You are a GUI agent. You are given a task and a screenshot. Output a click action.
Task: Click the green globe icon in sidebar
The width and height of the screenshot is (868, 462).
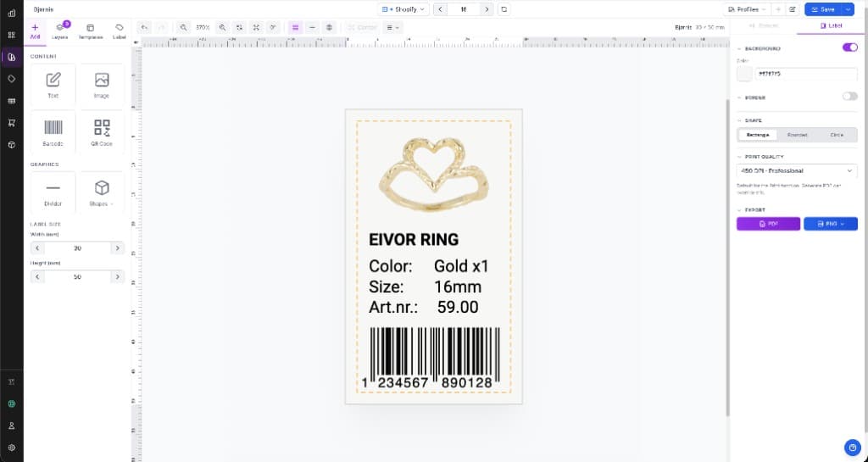(12, 404)
